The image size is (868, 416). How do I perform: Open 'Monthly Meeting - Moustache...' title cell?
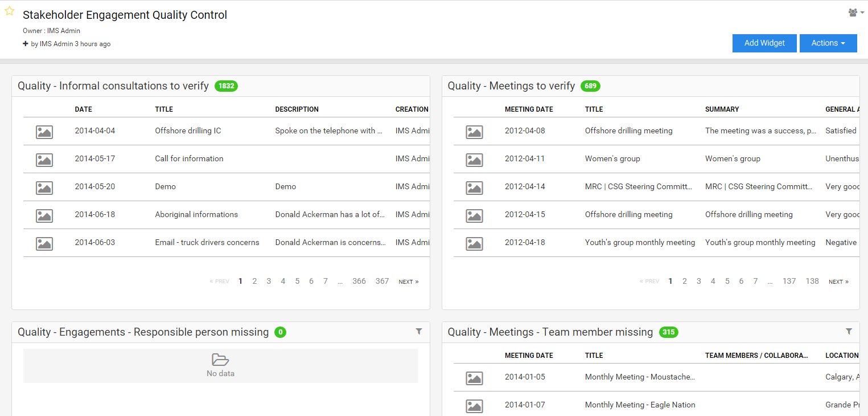[640, 377]
